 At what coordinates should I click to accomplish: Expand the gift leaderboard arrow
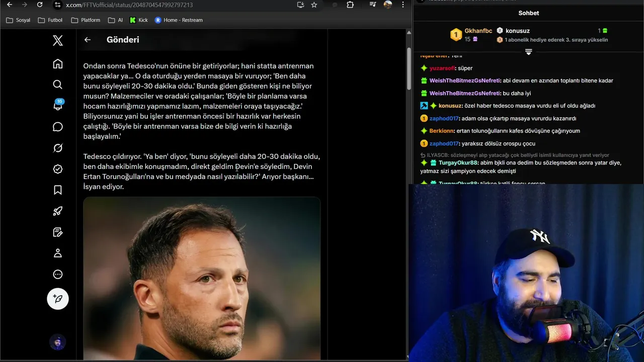[x=528, y=52]
